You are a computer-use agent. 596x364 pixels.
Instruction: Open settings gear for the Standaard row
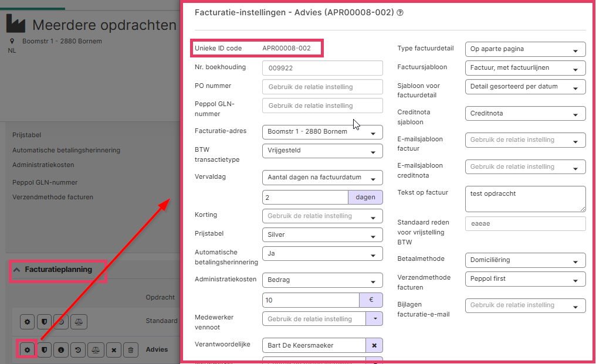click(27, 322)
